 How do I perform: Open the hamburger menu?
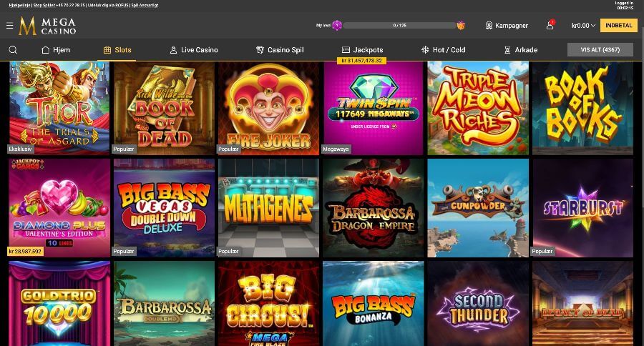9,26
